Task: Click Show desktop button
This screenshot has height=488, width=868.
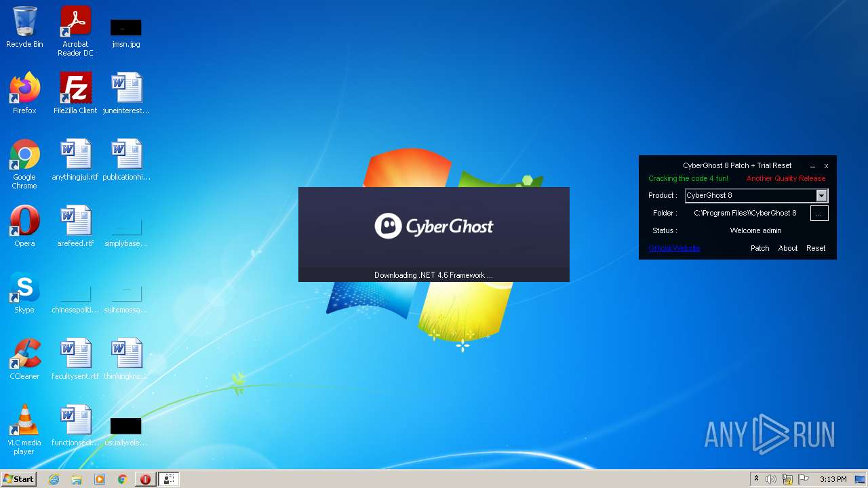Action: [x=860, y=479]
